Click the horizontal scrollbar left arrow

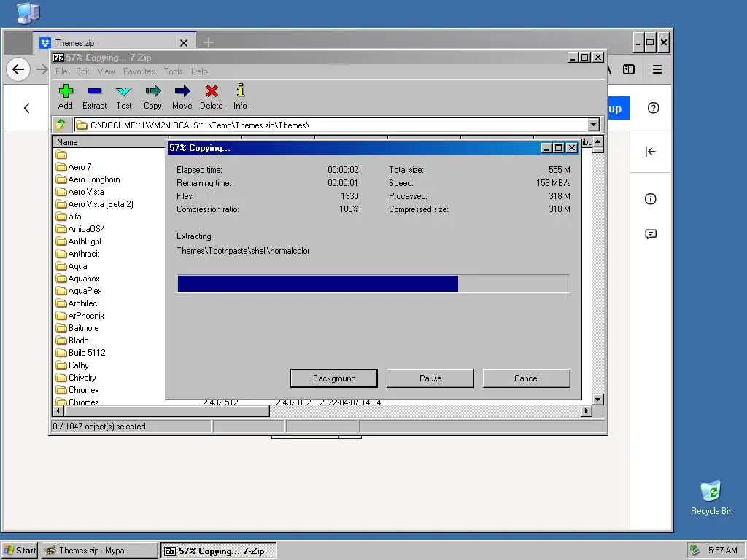58,411
